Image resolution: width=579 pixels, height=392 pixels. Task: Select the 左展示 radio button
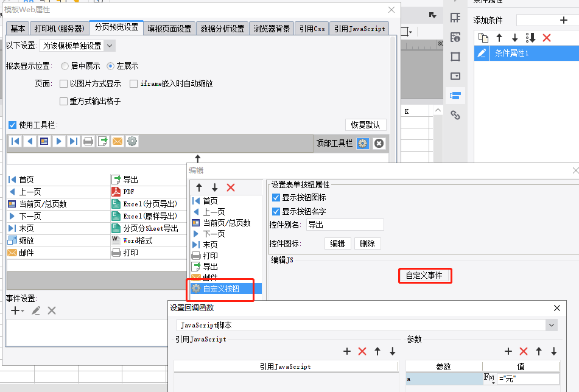[x=110, y=66]
